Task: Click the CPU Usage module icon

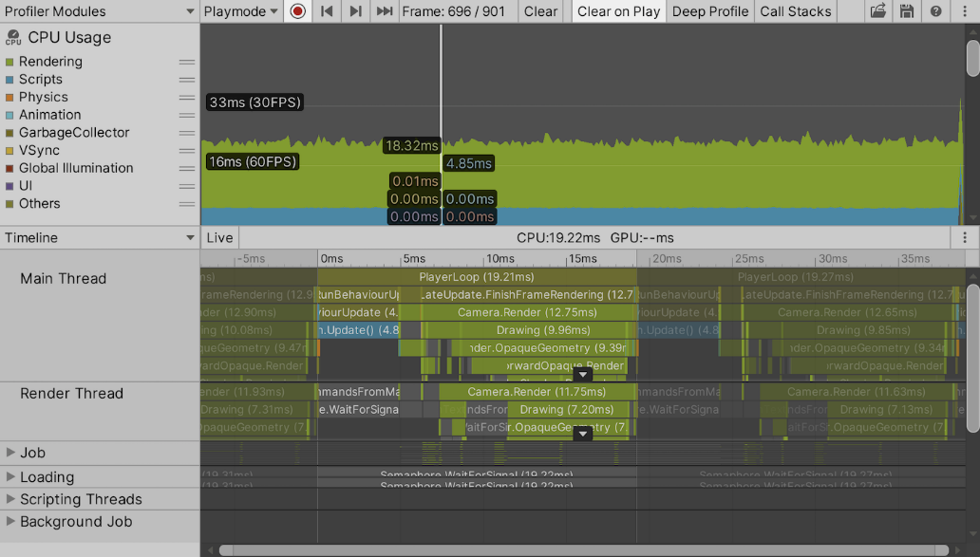Action: pos(13,38)
